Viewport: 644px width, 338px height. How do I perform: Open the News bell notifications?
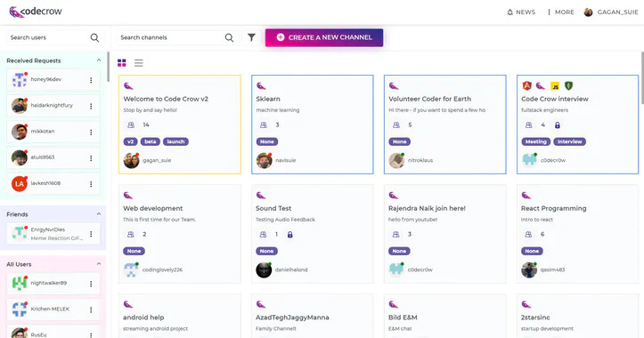pyautogui.click(x=521, y=12)
